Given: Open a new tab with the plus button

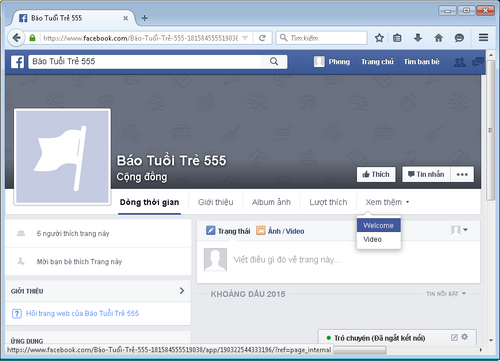Looking at the screenshot, I should [144, 18].
